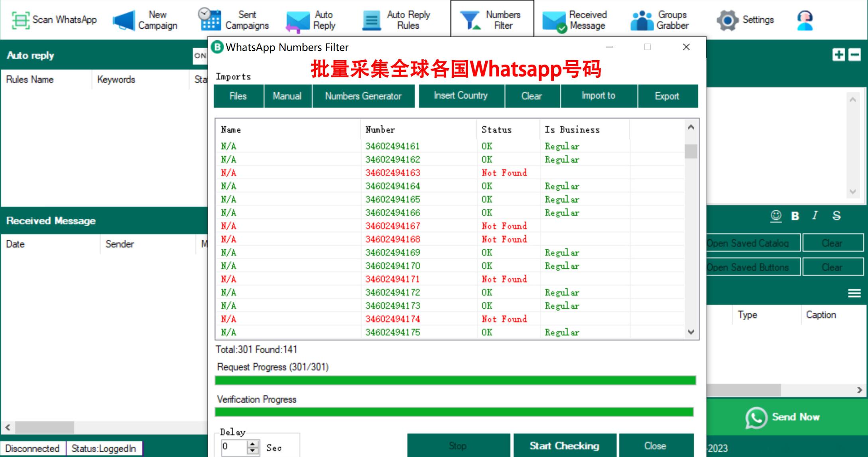
Task: Open the Numbers Generator
Action: tap(363, 96)
